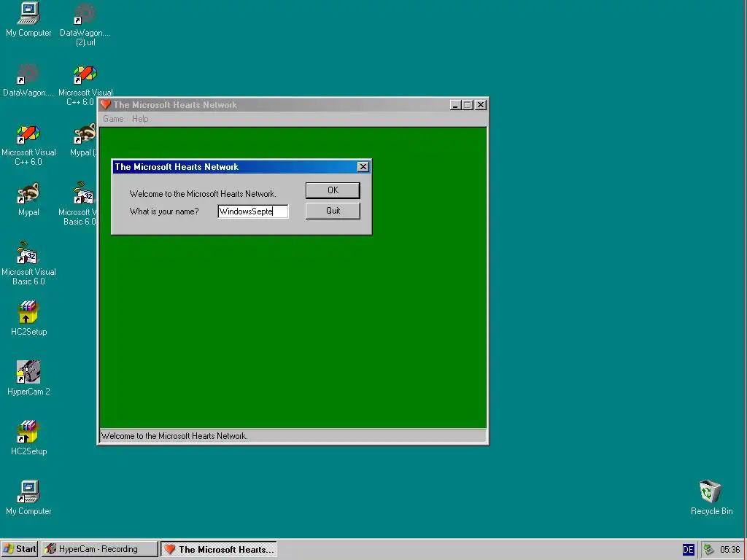This screenshot has height=560, width=747.
Task: Open the Start menu
Action: tap(20, 549)
